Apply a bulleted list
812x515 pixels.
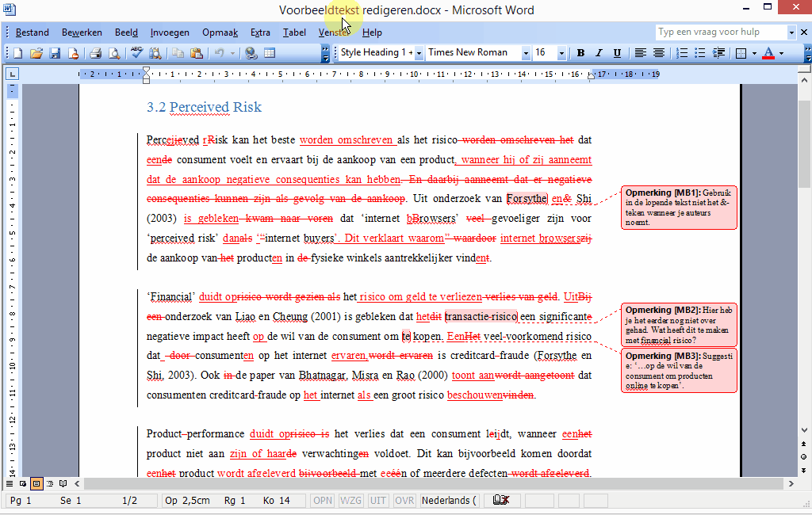coord(699,53)
